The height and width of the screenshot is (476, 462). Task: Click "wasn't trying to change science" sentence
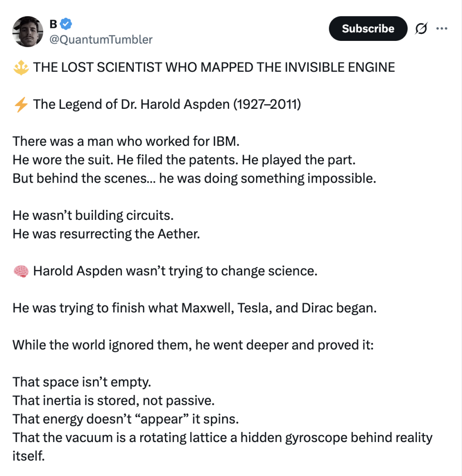(175, 271)
